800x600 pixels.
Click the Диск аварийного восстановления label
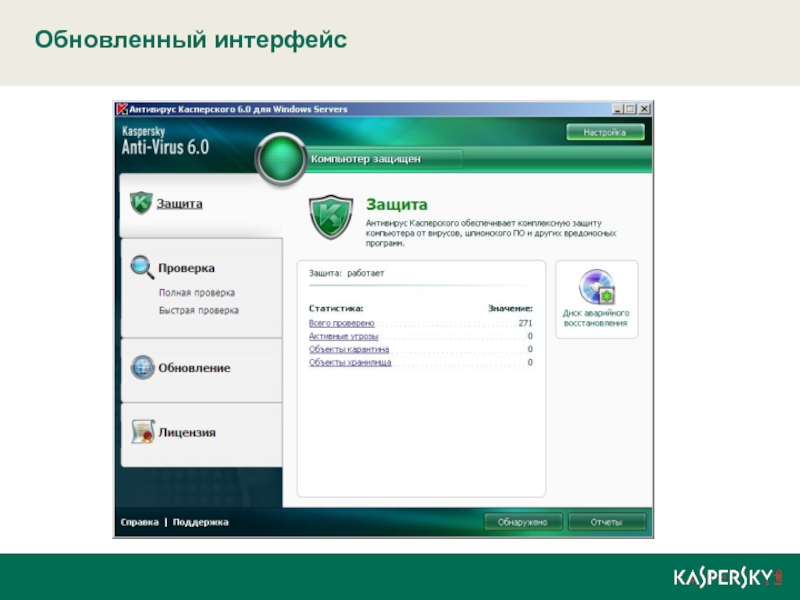(596, 318)
